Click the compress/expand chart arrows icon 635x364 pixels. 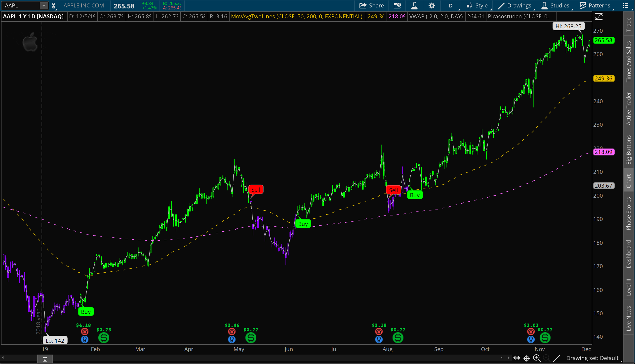[517, 358]
